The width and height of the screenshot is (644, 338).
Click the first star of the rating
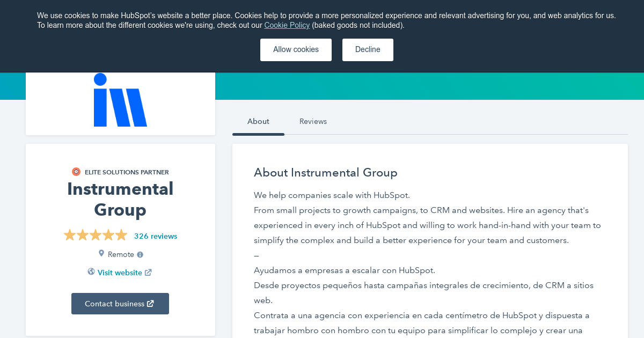(x=69, y=235)
